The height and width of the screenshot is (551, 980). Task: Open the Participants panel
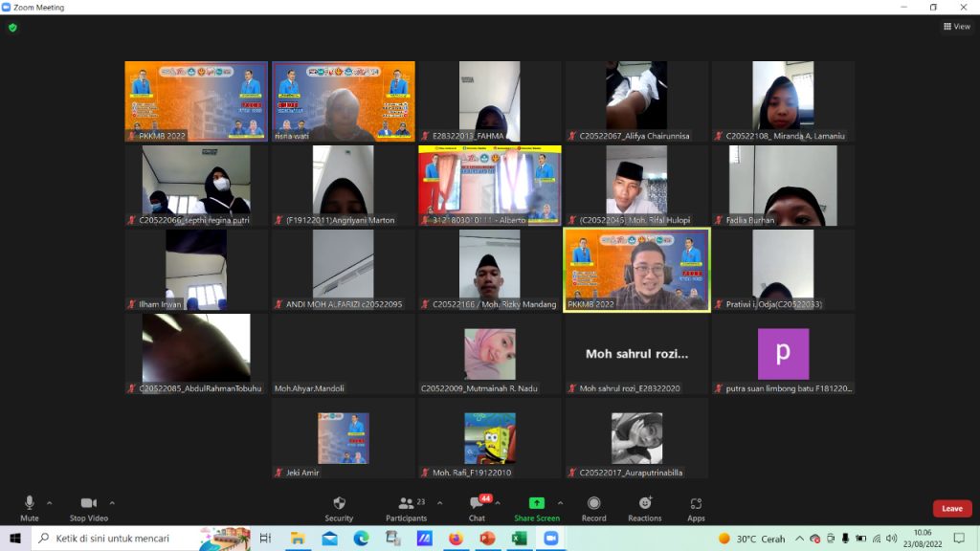coord(407,504)
